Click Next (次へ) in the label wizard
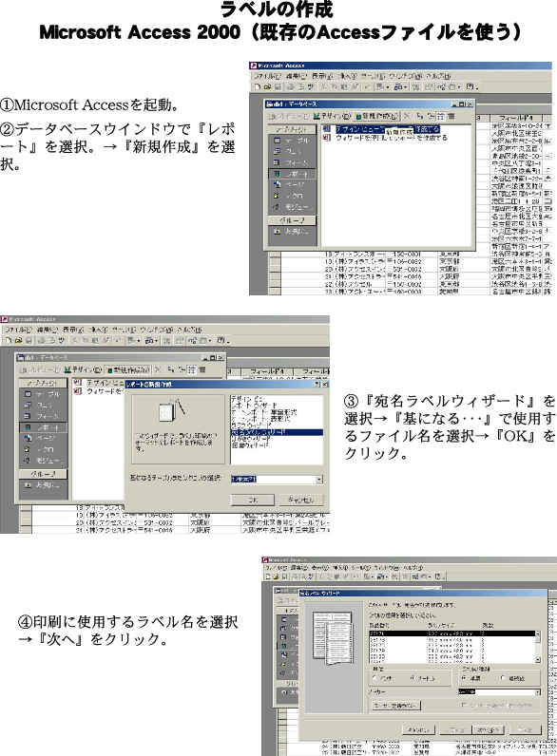The image size is (557, 756). point(486,730)
